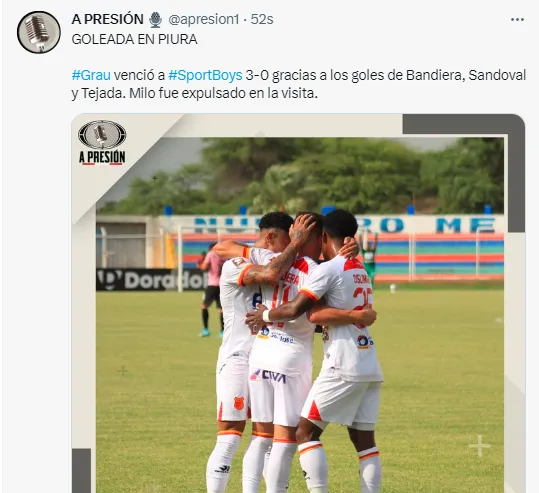Click the DoradoBet advertising board in the photo
This screenshot has width=539, height=493.
coord(150,280)
